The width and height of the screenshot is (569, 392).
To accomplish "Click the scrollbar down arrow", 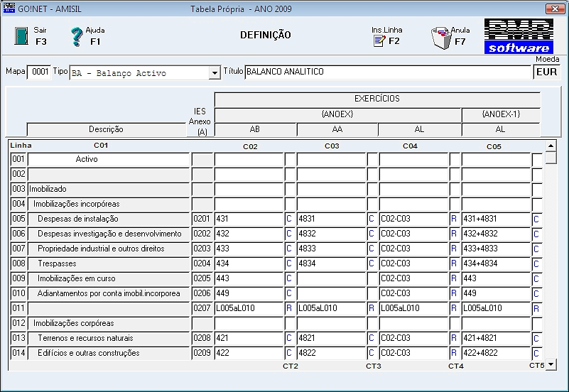I will pyautogui.click(x=551, y=364).
